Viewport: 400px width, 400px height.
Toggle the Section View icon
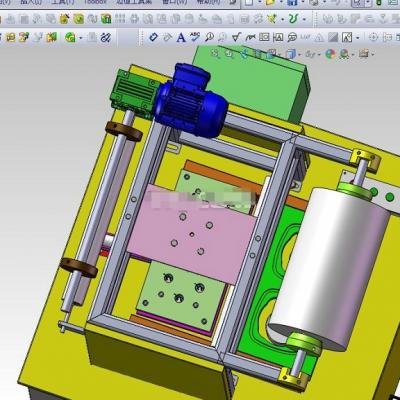tap(258, 53)
